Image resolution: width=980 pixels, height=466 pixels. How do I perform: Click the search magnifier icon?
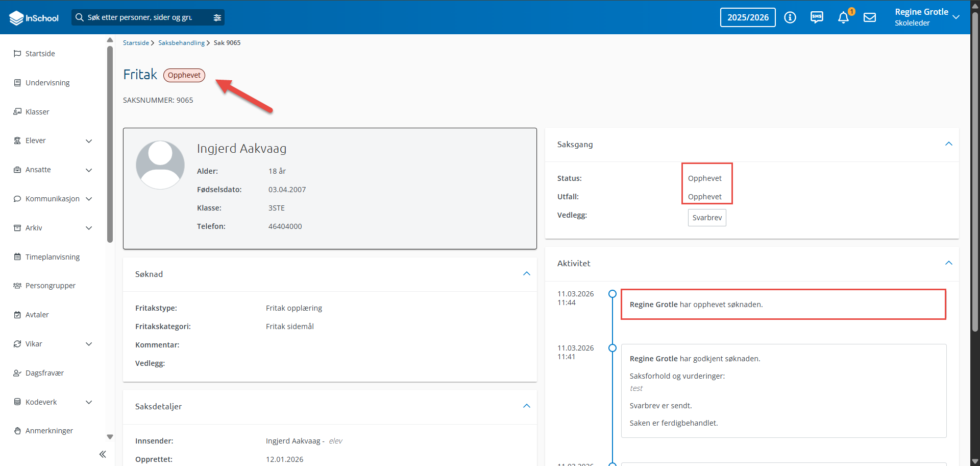(x=79, y=17)
